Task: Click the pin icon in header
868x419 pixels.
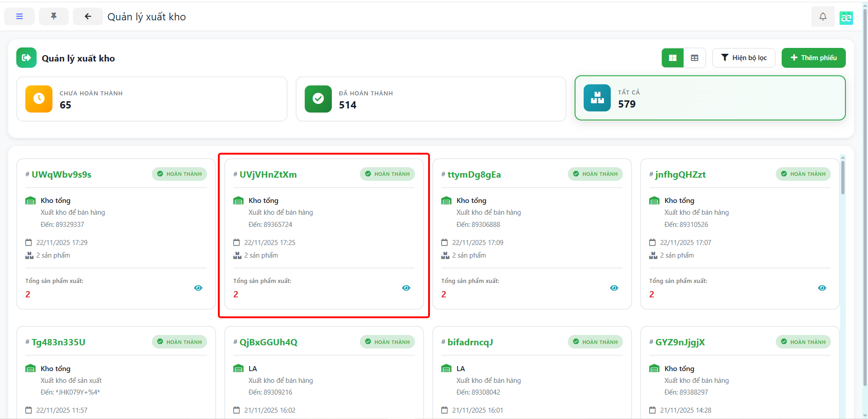Action: [x=54, y=16]
